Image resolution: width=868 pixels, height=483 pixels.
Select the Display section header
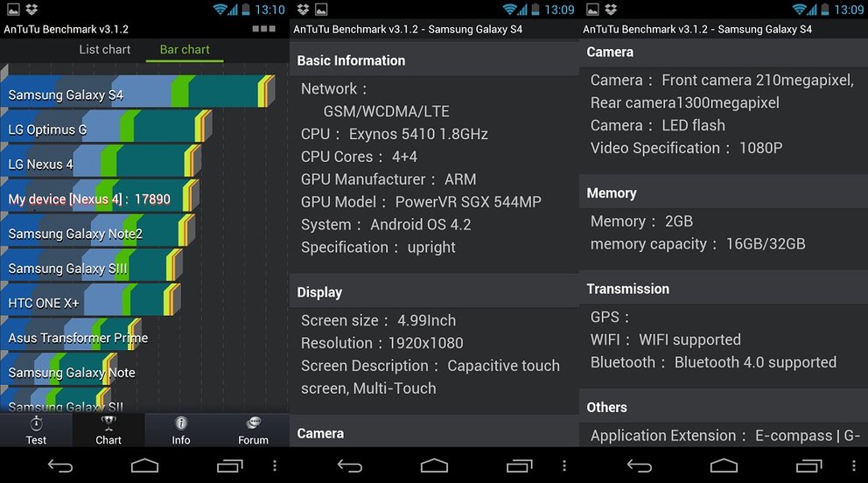[x=434, y=291]
